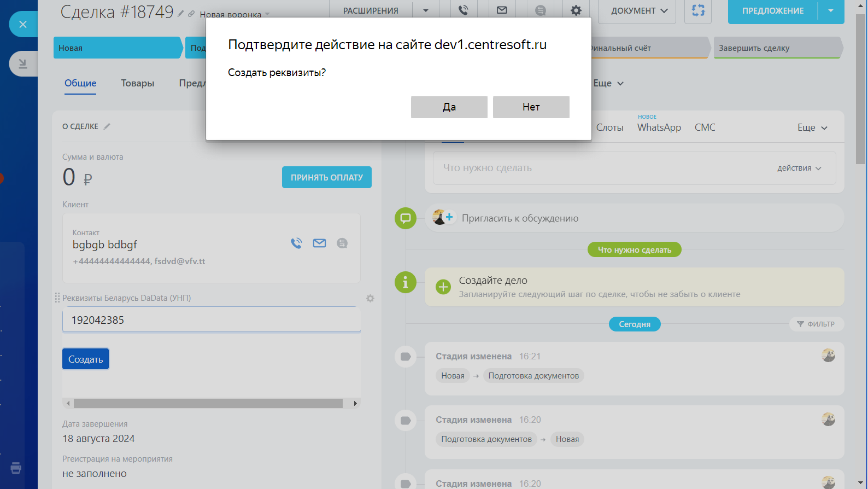Click the tag icon of the 16:20 Подготовка документов entry
Viewport: 868px width, 489px height.
406,420
